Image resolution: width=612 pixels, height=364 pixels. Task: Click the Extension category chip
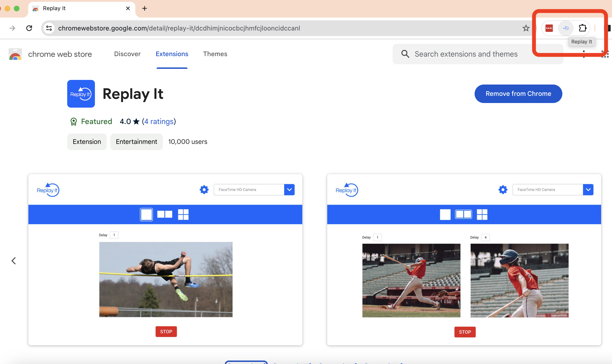click(87, 142)
